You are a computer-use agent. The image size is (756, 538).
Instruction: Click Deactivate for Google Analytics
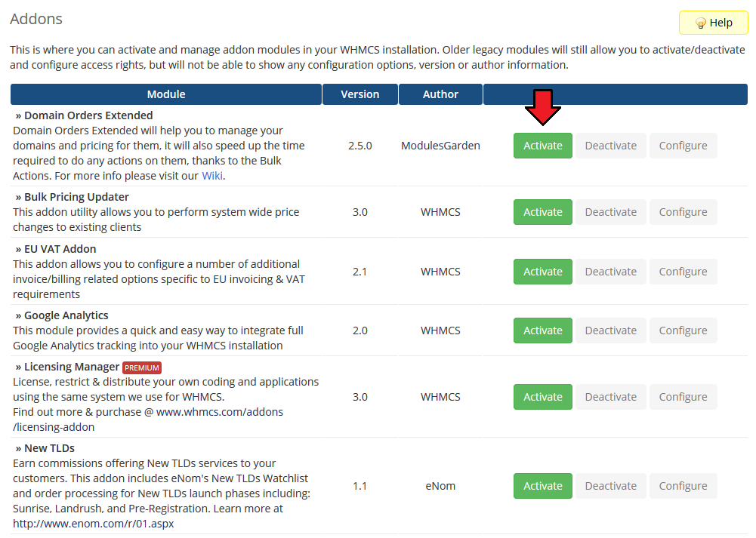tap(610, 330)
